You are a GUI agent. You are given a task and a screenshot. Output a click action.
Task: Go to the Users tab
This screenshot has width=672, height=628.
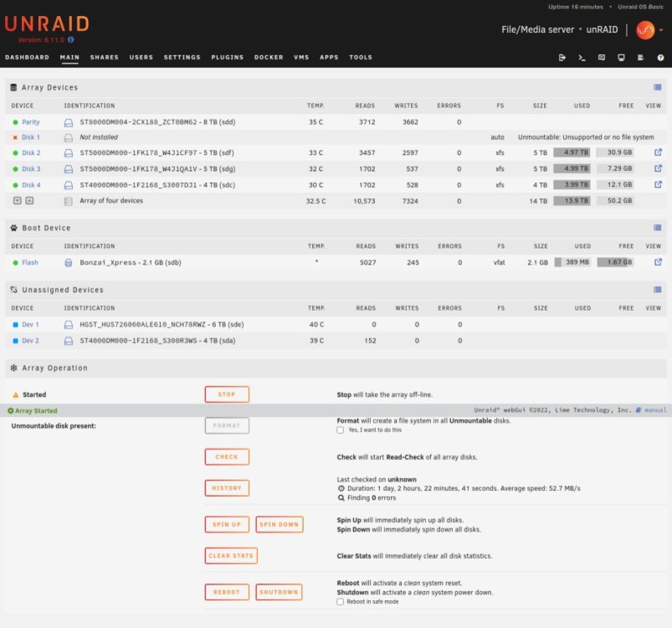(x=141, y=57)
